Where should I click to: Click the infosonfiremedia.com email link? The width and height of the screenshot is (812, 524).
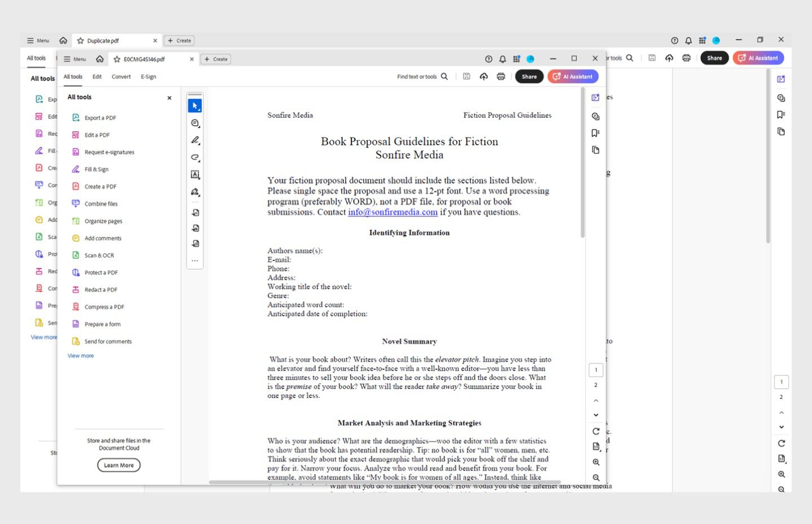(x=392, y=212)
